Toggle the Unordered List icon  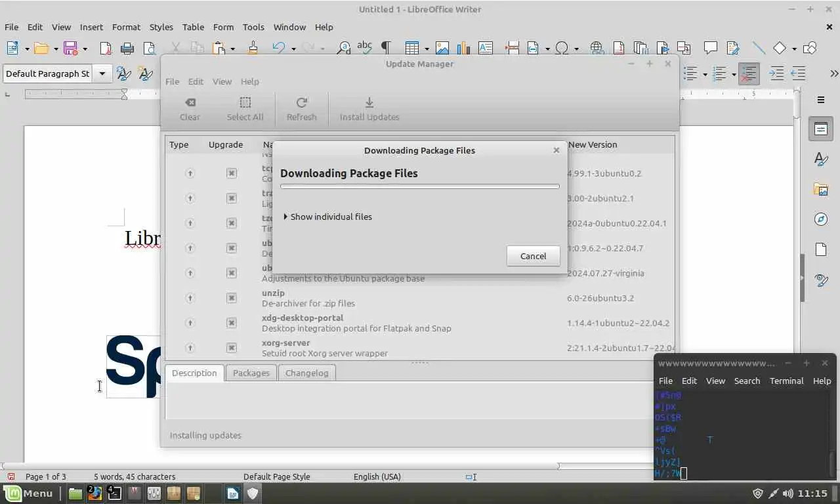click(690, 73)
